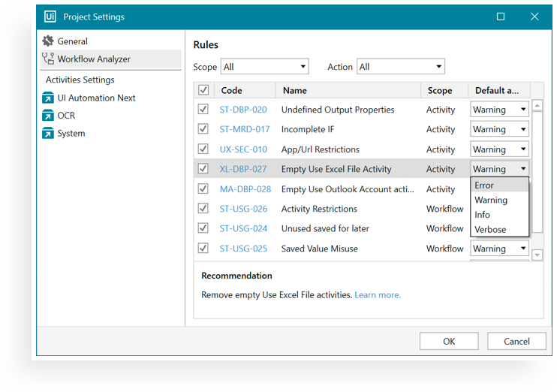
Task: Click the UiPath logo in title bar
Action: [50, 17]
